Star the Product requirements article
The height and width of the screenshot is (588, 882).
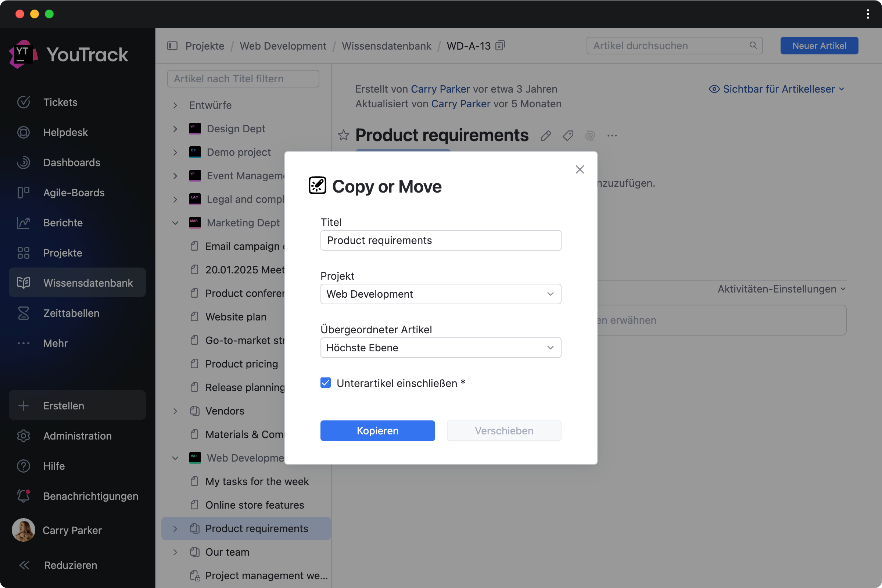[343, 135]
